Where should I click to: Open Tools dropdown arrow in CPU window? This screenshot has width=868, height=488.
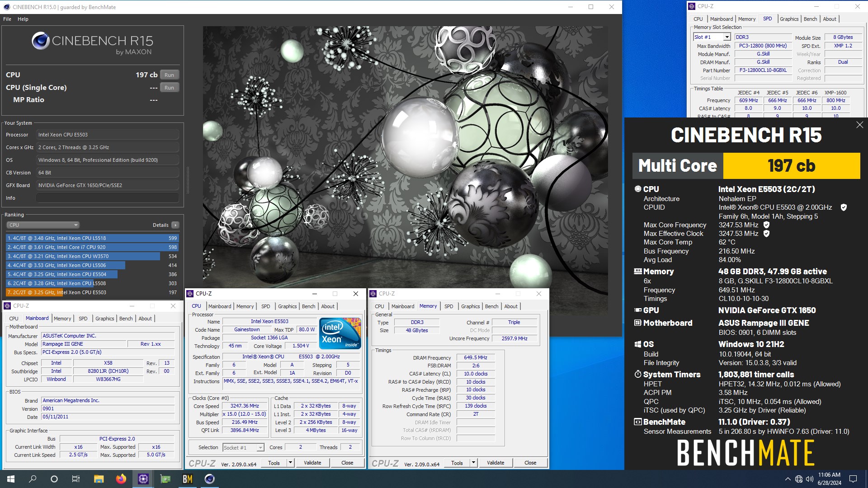(x=290, y=463)
